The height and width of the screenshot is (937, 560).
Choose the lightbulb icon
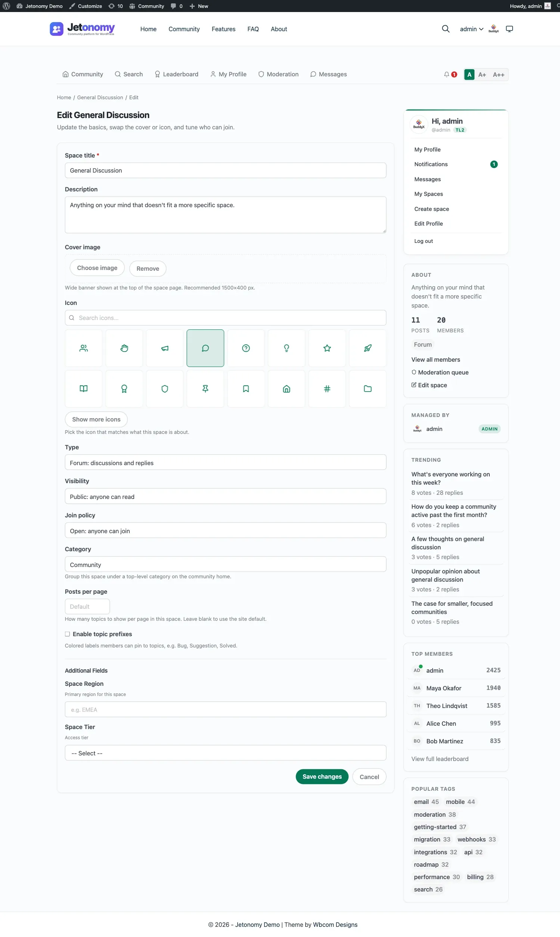pos(286,348)
